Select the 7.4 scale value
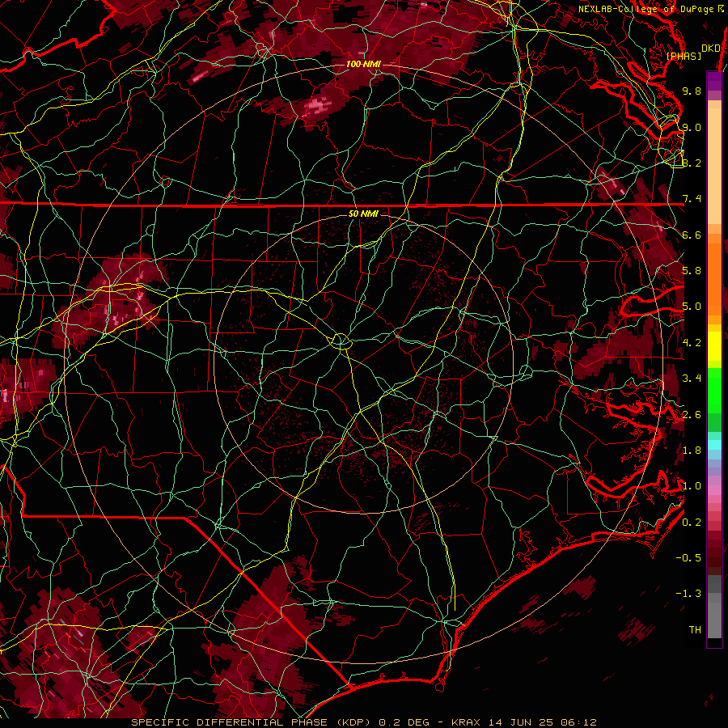 (692, 199)
